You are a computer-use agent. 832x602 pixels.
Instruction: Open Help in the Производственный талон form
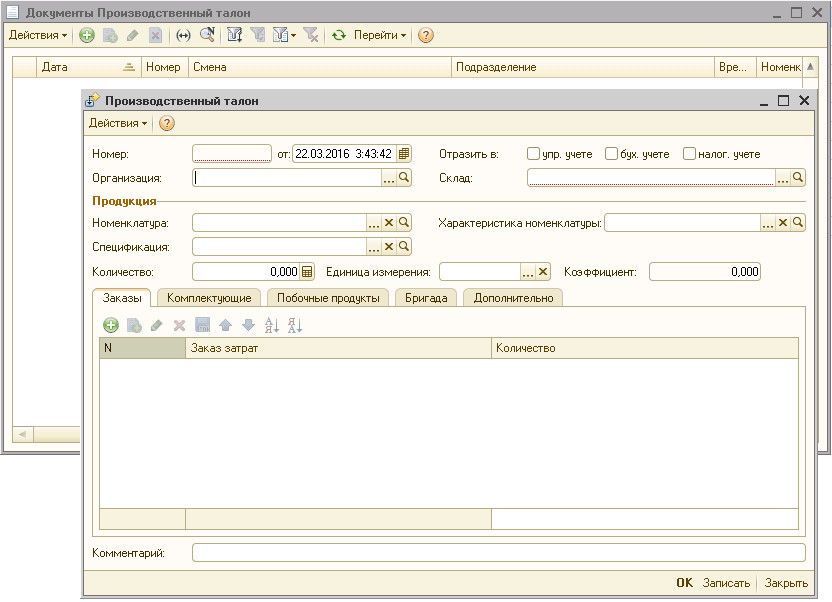tap(167, 123)
